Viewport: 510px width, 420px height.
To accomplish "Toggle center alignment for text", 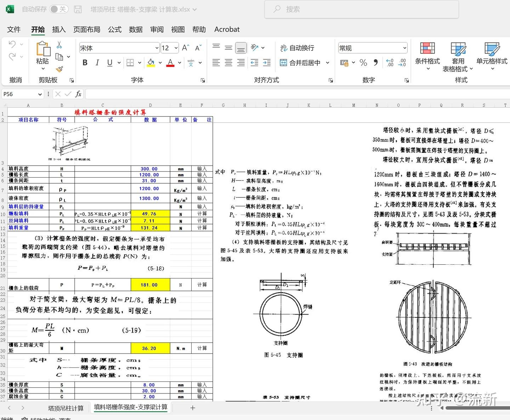I will (228, 63).
